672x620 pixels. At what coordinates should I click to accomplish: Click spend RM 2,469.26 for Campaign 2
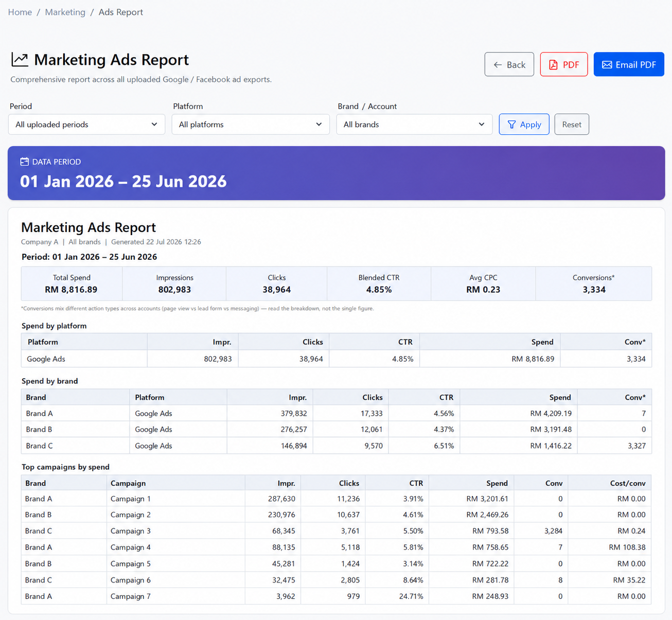487,515
